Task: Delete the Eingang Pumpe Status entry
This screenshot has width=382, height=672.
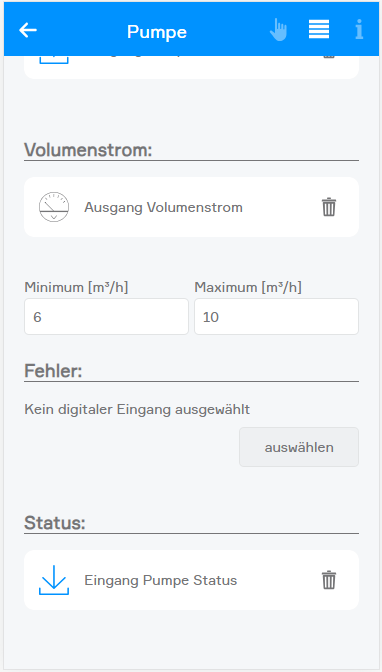Action: coord(329,580)
